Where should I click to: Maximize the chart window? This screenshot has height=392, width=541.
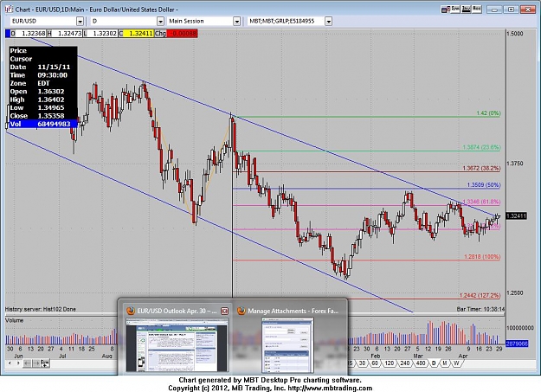click(511, 10)
